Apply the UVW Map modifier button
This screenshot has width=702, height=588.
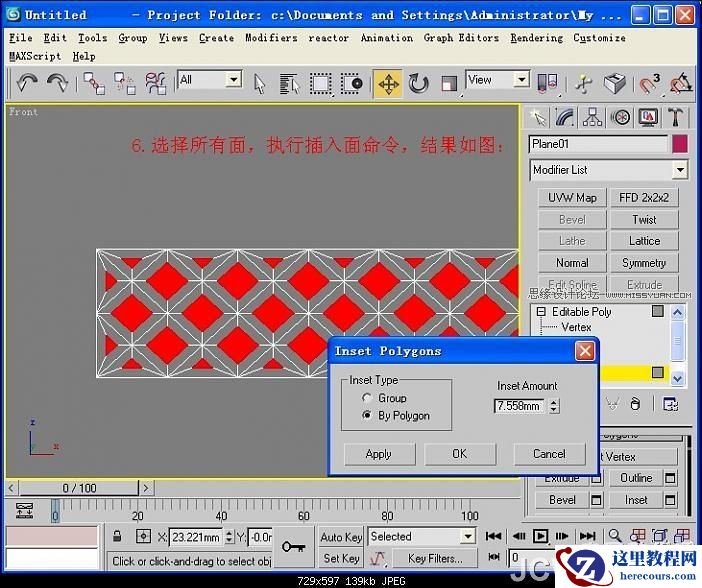[572, 197]
